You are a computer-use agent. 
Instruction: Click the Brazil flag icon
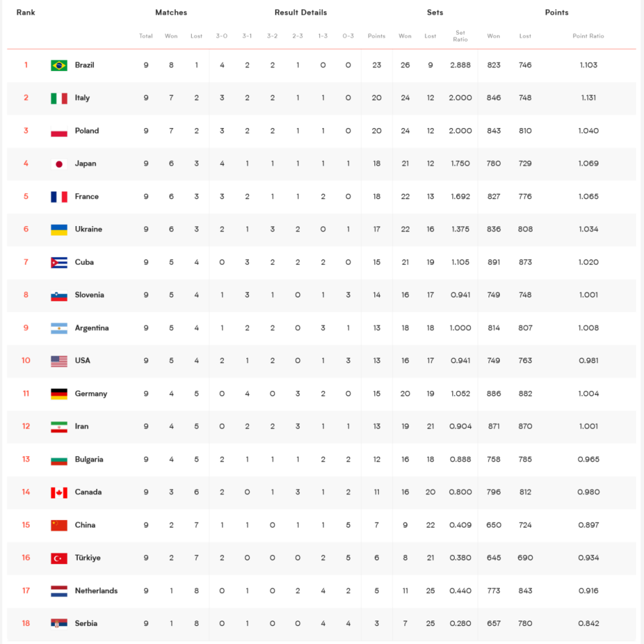click(x=59, y=65)
